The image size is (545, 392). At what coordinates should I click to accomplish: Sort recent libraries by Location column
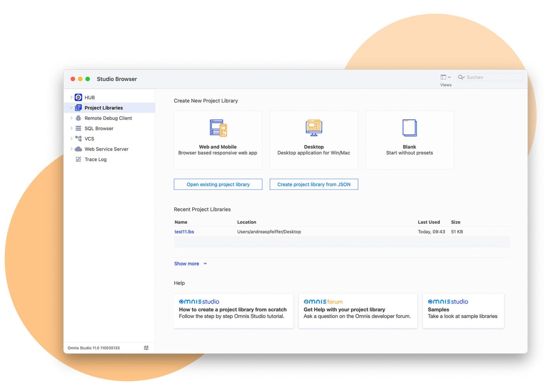click(247, 222)
